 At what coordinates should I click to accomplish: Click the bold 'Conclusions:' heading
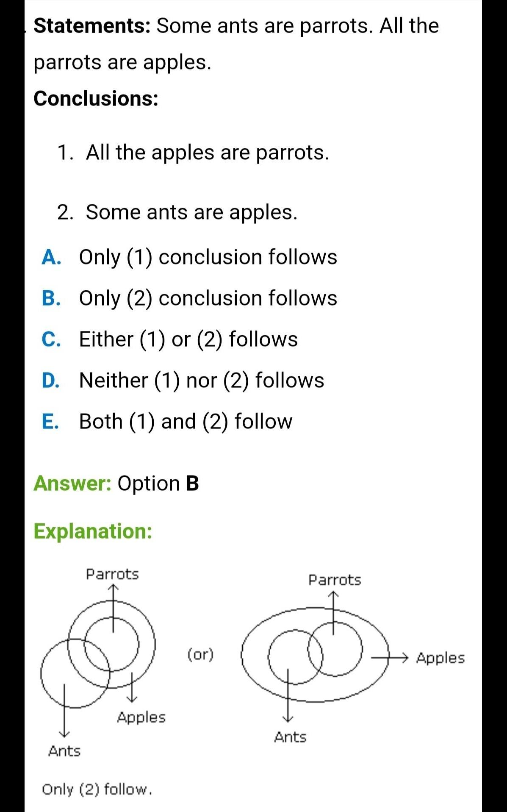point(96,99)
